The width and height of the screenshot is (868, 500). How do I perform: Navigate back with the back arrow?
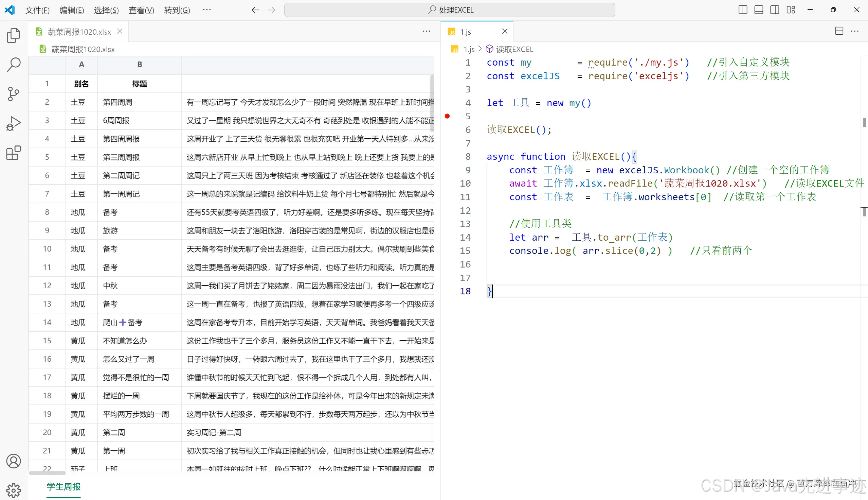(255, 10)
